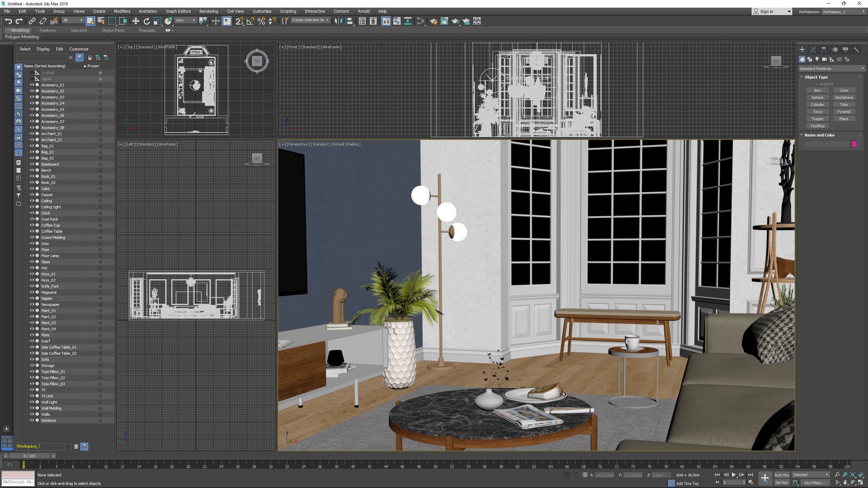The height and width of the screenshot is (488, 868).
Task: Open the Graph Editors menu
Action: coord(178,11)
